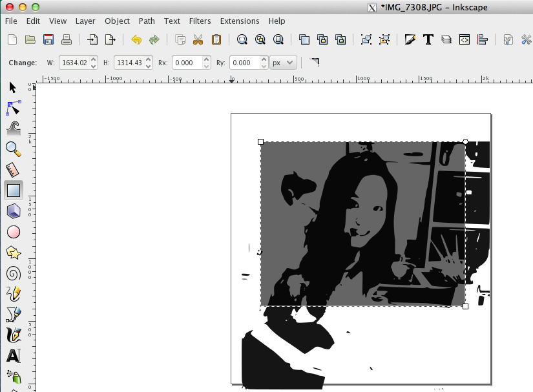Image resolution: width=533 pixels, height=392 pixels.
Task: Open the XML editor
Action: 465,39
